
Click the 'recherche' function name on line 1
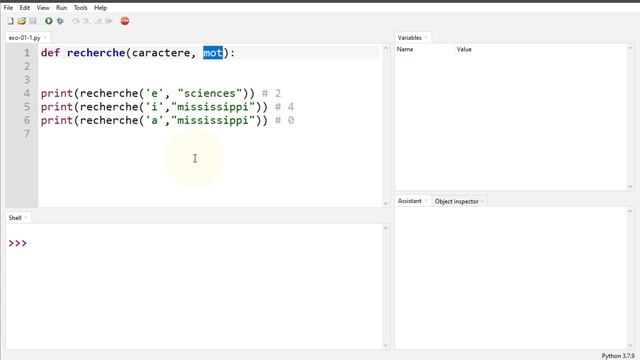pyautogui.click(x=96, y=53)
